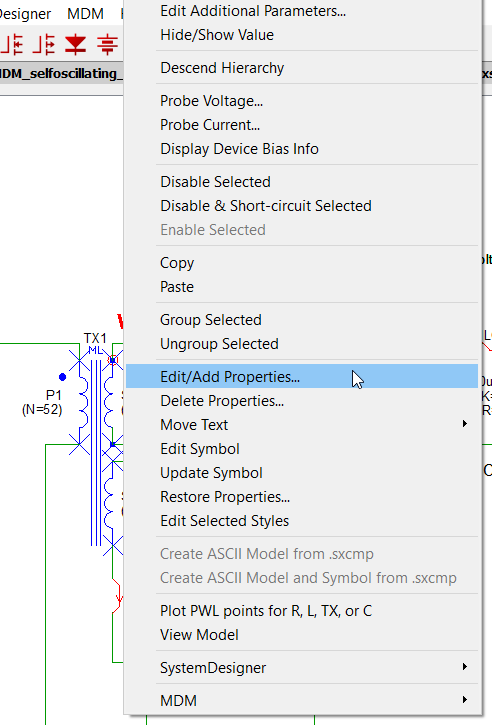Expand the Move Text submenu arrow
492x725 pixels.
click(x=465, y=424)
